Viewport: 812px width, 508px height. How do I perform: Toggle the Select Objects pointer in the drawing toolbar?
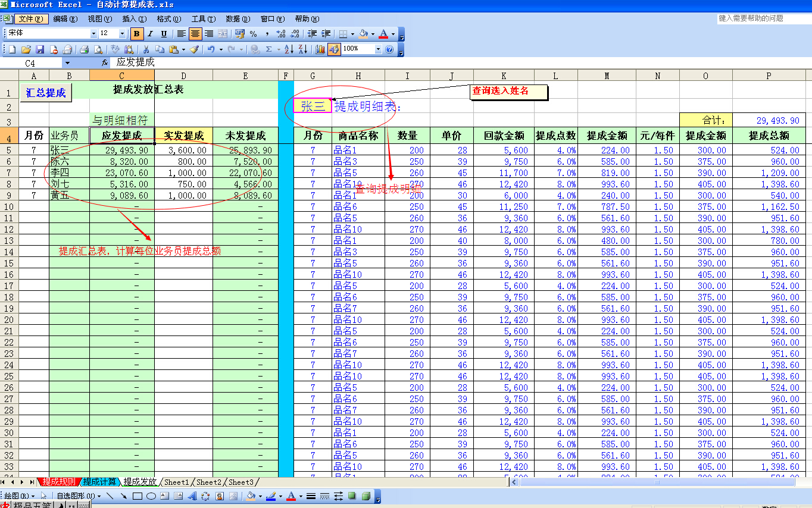[44, 496]
